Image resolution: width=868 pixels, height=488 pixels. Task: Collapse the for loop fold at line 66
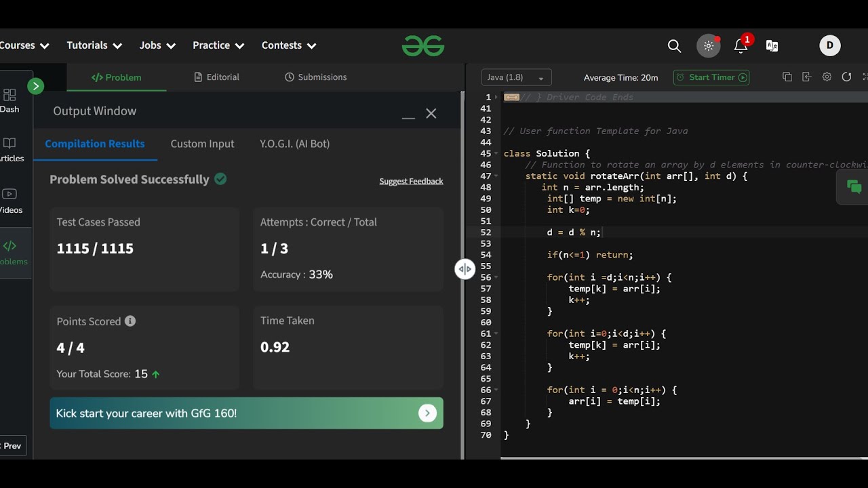pyautogui.click(x=496, y=390)
